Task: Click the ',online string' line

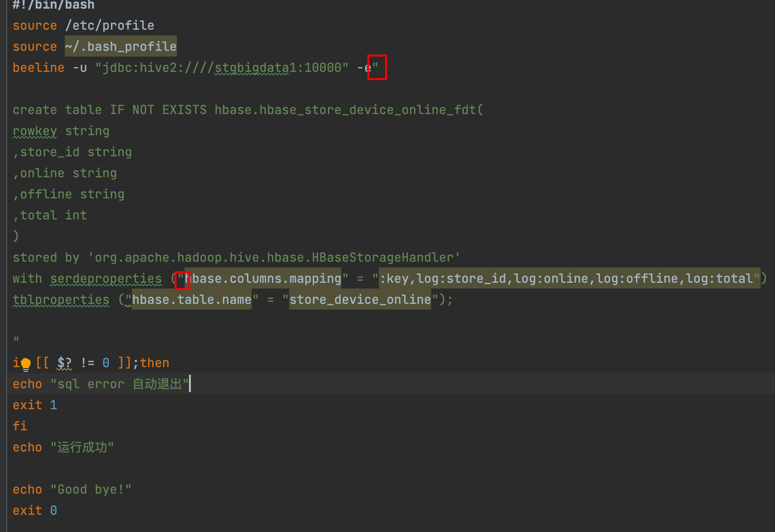Action: click(65, 173)
